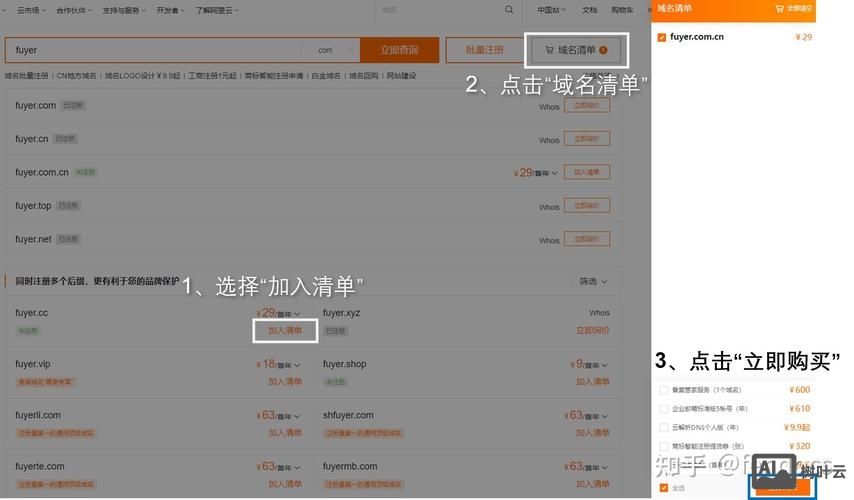
Task: Click the fuyer.com.cn domain name text
Action: (42, 172)
